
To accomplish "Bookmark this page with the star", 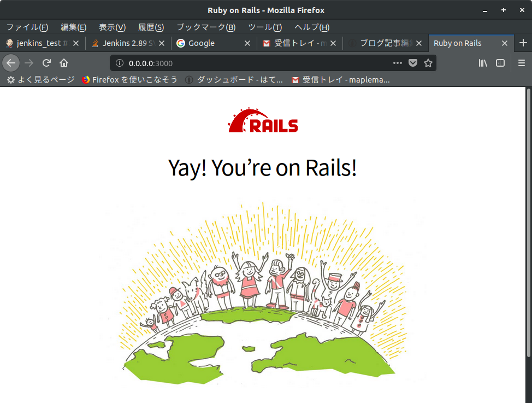I will click(428, 63).
